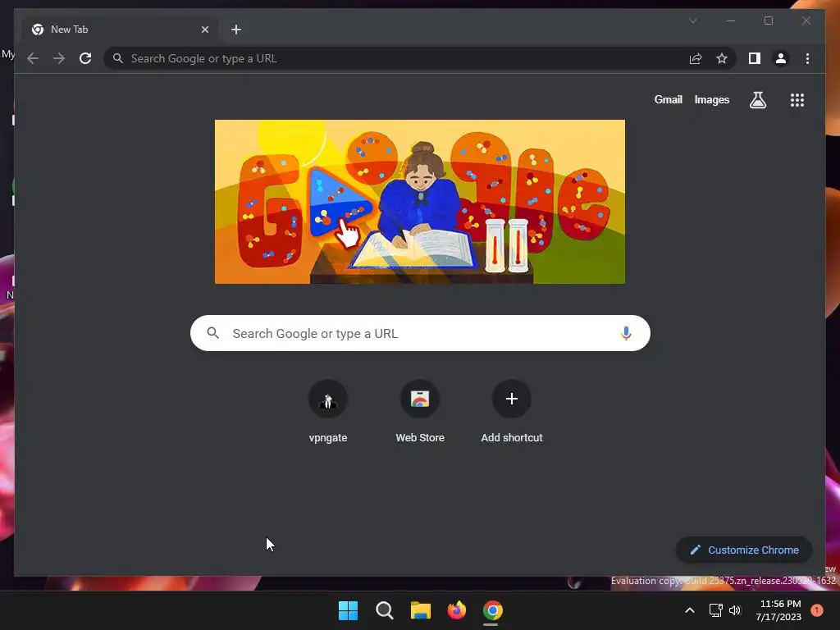Bookmark this tab with the star icon
Viewport: 840px width, 630px height.
click(722, 58)
